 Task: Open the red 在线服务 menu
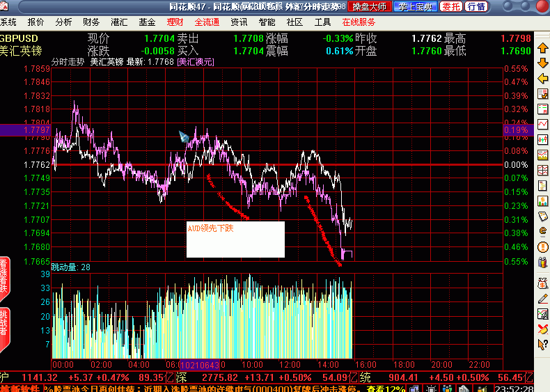tap(359, 22)
